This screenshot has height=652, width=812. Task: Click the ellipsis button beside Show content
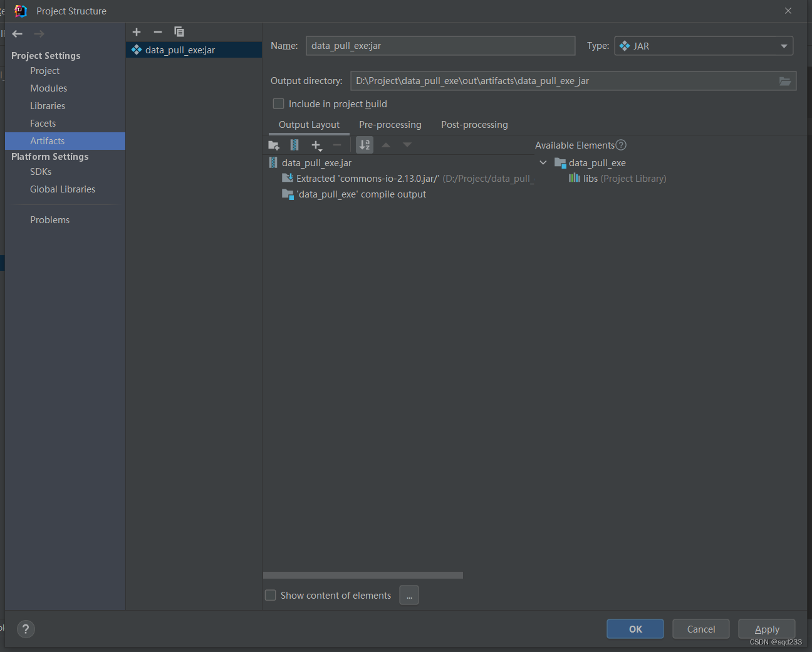[409, 595]
